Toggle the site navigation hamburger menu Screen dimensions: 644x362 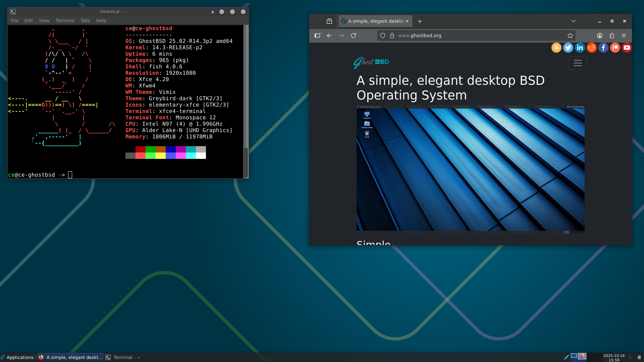[578, 63]
